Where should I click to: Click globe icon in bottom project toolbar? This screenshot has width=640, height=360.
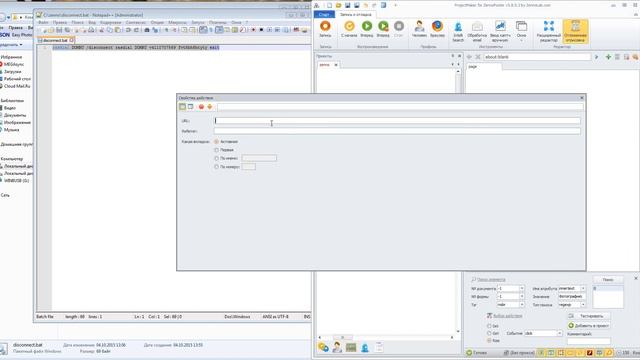(323, 347)
